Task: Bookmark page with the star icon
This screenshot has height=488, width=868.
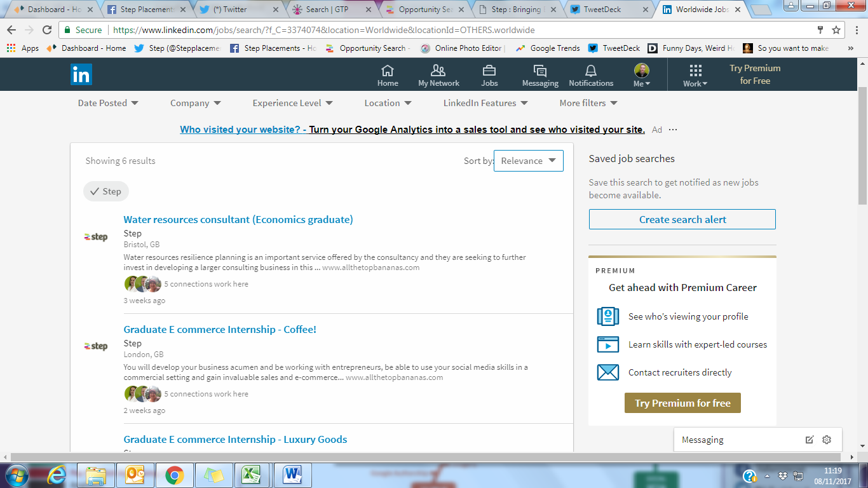Action: tap(836, 30)
